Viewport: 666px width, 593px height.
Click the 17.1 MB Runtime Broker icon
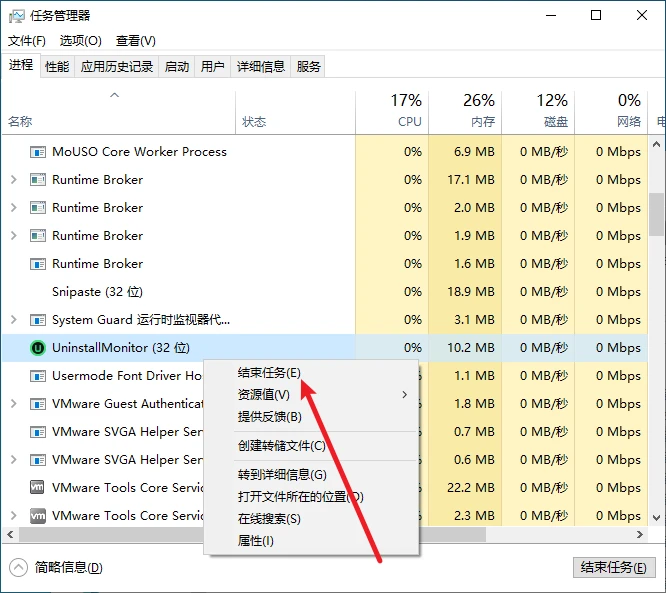click(38, 180)
